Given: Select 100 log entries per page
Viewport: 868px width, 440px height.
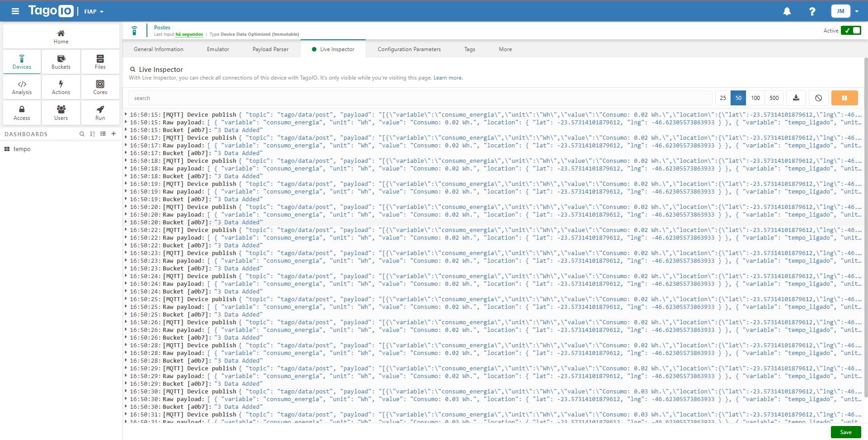Looking at the screenshot, I should click(755, 98).
